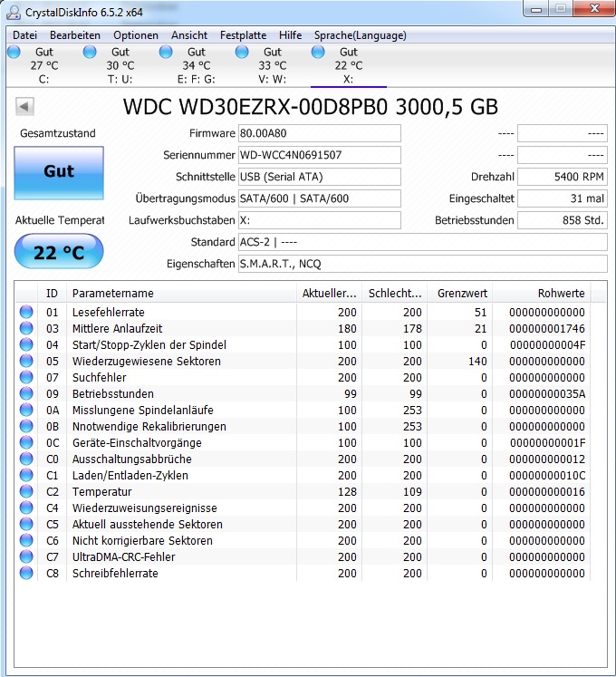This screenshot has width=616, height=677.
Task: Select the C: drive tab at 27 °C
Action: click(43, 65)
